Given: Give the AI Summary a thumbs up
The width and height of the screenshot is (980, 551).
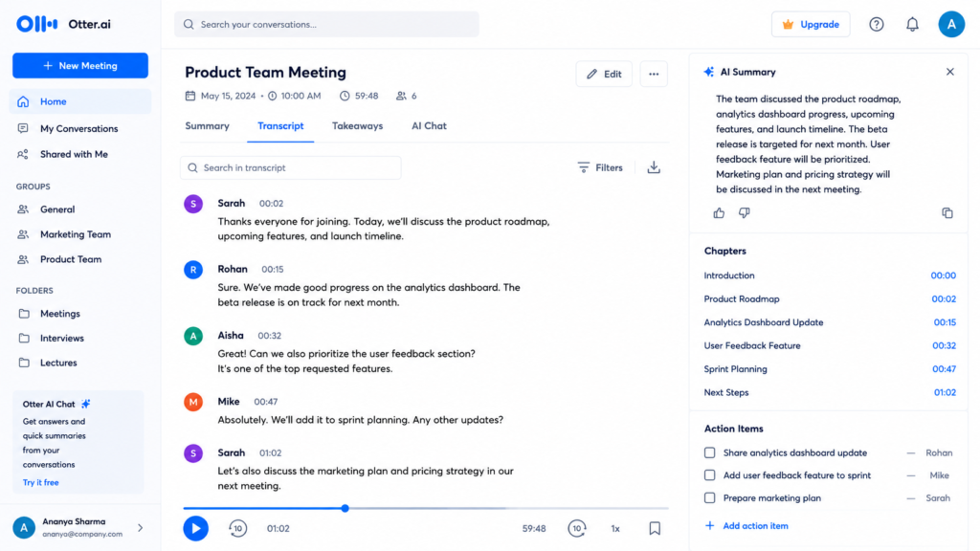Looking at the screenshot, I should point(719,213).
